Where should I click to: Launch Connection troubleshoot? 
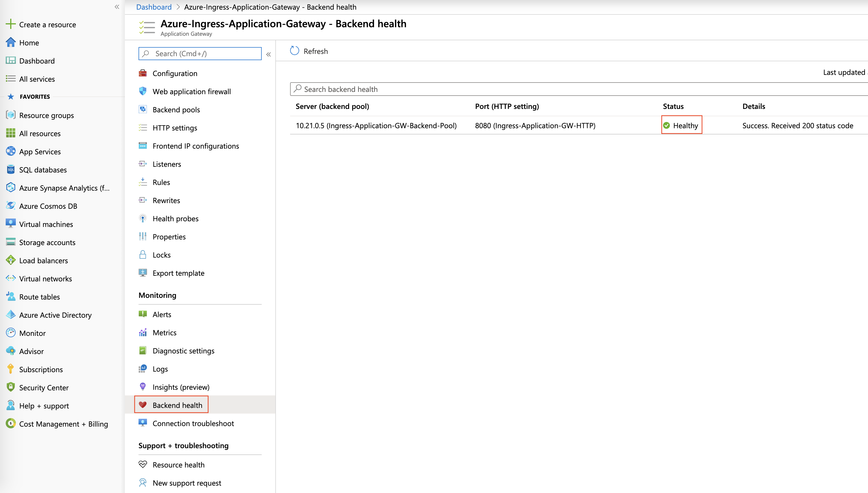pyautogui.click(x=193, y=423)
